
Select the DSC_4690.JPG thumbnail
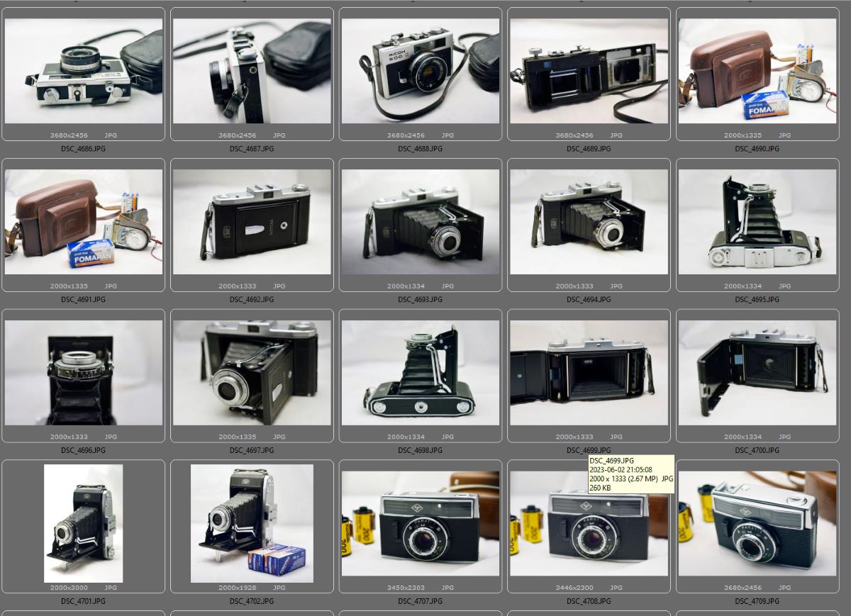(x=757, y=71)
